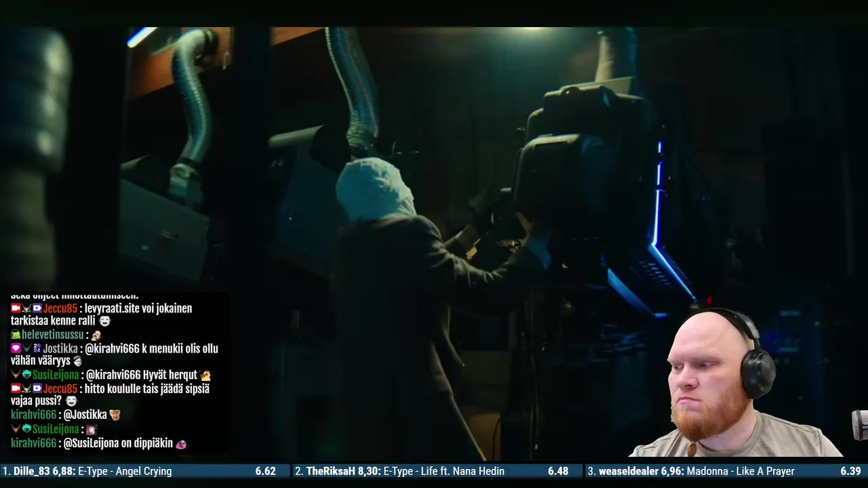Click ticker entry 'E-Type - Angel Crying'
The width and height of the screenshot is (868, 488).
tap(125, 471)
